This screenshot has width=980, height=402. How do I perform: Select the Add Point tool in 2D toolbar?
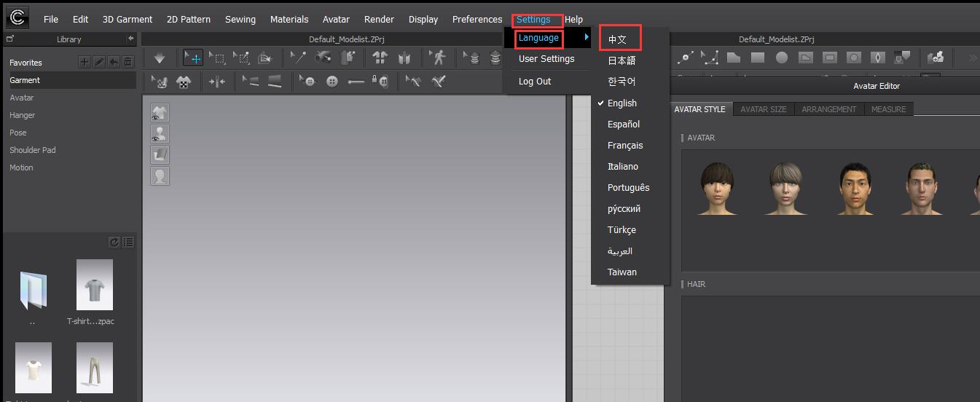tap(686, 58)
